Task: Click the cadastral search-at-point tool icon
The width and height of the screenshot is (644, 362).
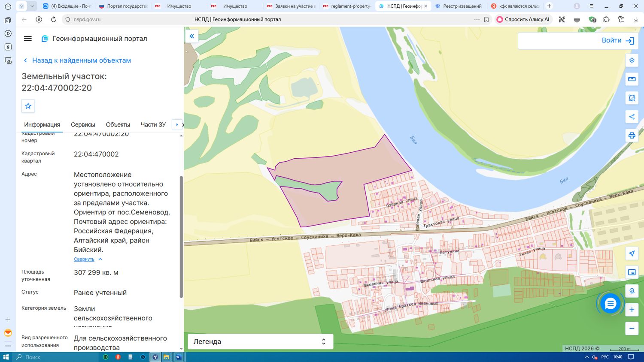Action: click(632, 291)
